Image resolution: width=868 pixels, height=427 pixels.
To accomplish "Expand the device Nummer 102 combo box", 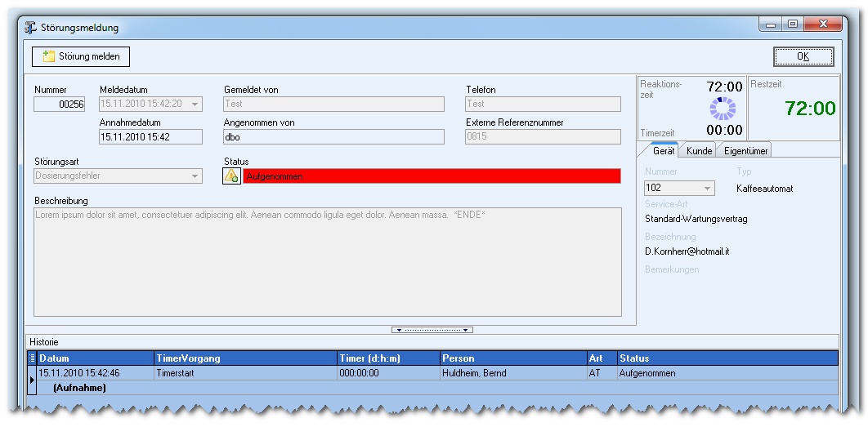I will [707, 188].
